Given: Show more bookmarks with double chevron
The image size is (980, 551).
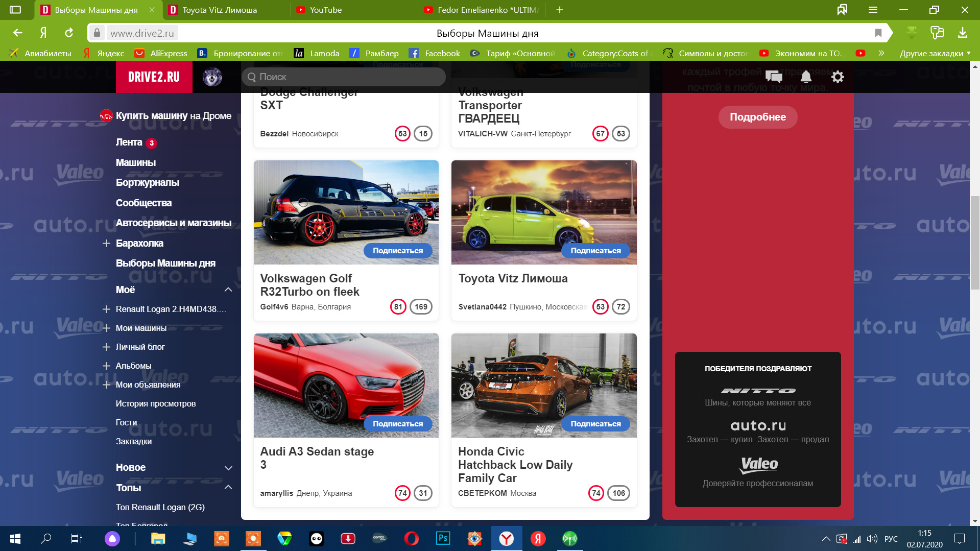Looking at the screenshot, I should click(881, 53).
